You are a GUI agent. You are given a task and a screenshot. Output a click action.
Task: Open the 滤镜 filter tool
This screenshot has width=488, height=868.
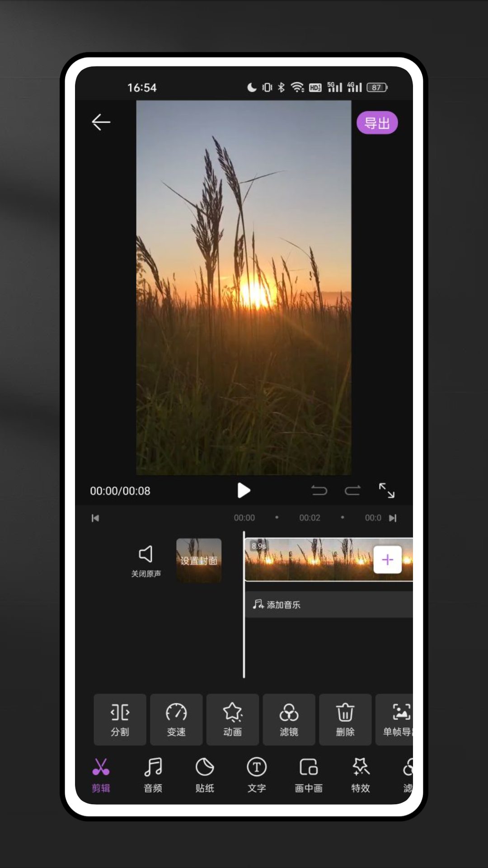pyautogui.click(x=289, y=720)
